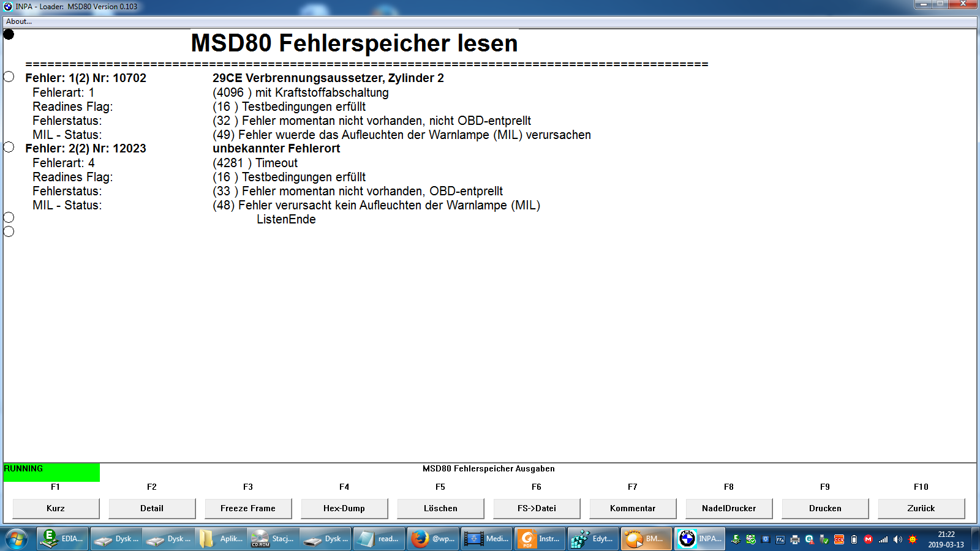The height and width of the screenshot is (551, 980).
Task: Switch to the Instr... PDF reader taskbar item
Action: tap(539, 539)
